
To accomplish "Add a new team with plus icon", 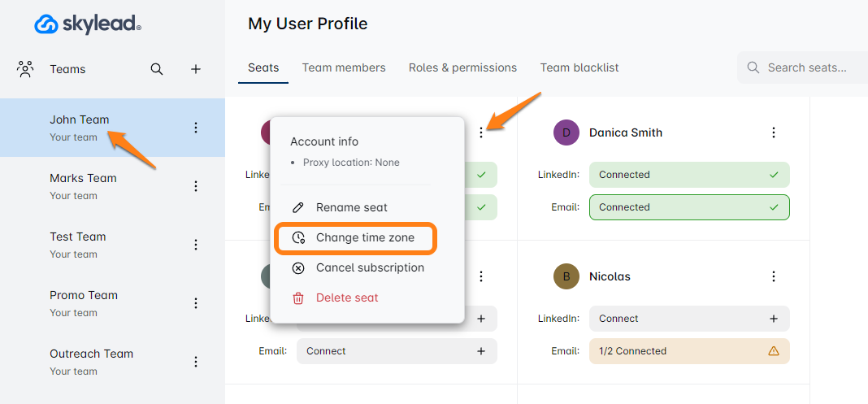I will point(195,69).
